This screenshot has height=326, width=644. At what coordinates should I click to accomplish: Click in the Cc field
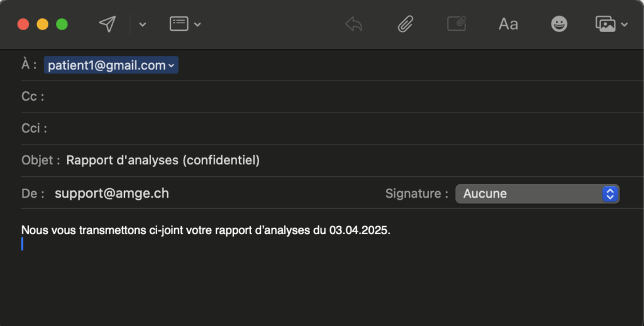point(314,97)
